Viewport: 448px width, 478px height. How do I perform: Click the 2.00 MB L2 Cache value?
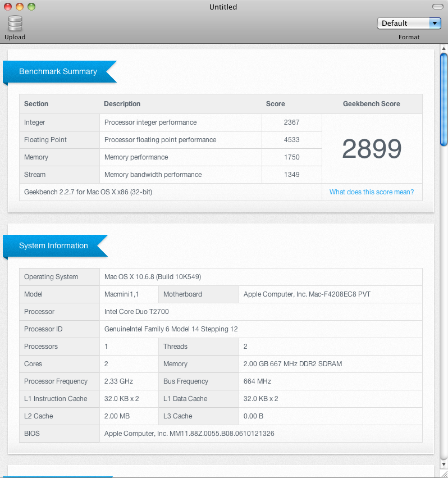(117, 416)
